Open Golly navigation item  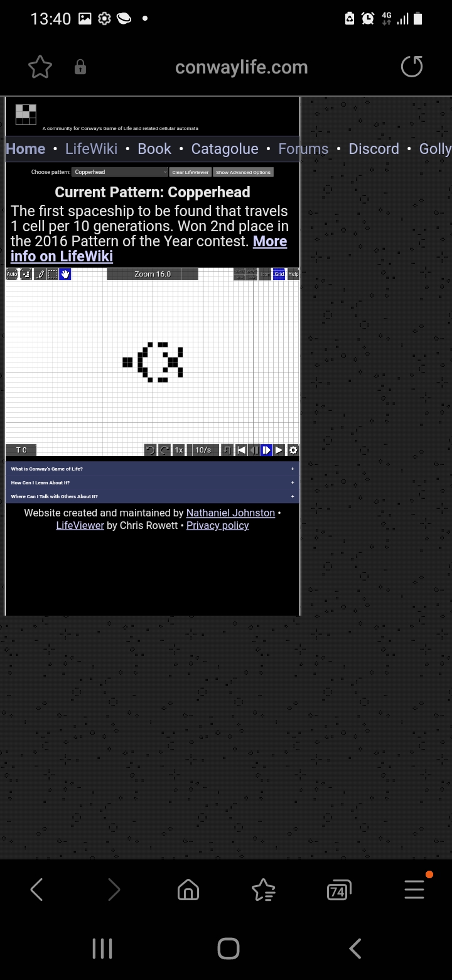[x=435, y=149]
